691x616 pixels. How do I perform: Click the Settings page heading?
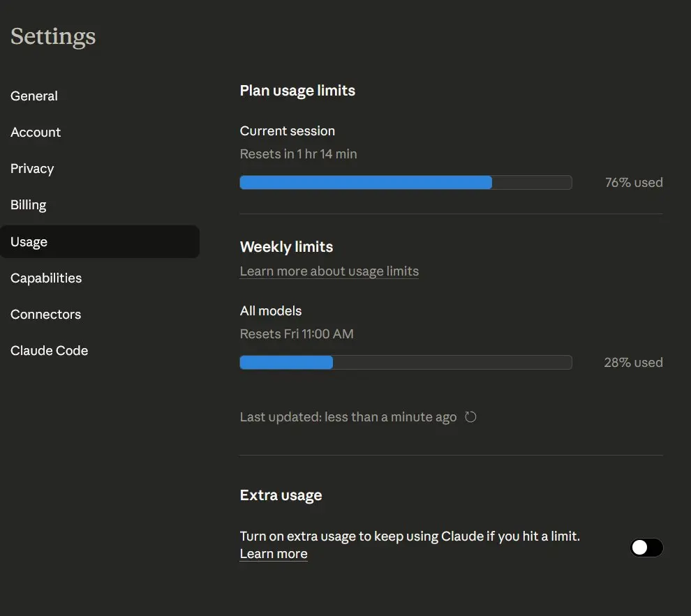point(53,36)
